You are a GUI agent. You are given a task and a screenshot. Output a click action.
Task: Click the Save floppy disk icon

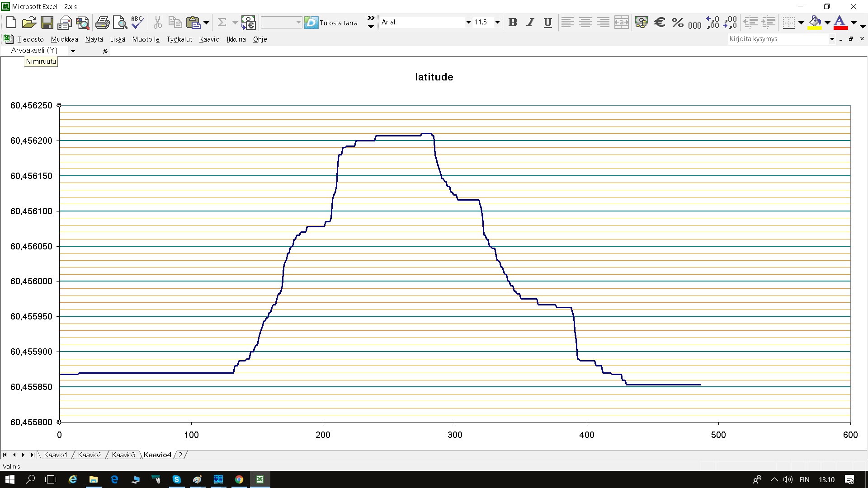pos(47,22)
